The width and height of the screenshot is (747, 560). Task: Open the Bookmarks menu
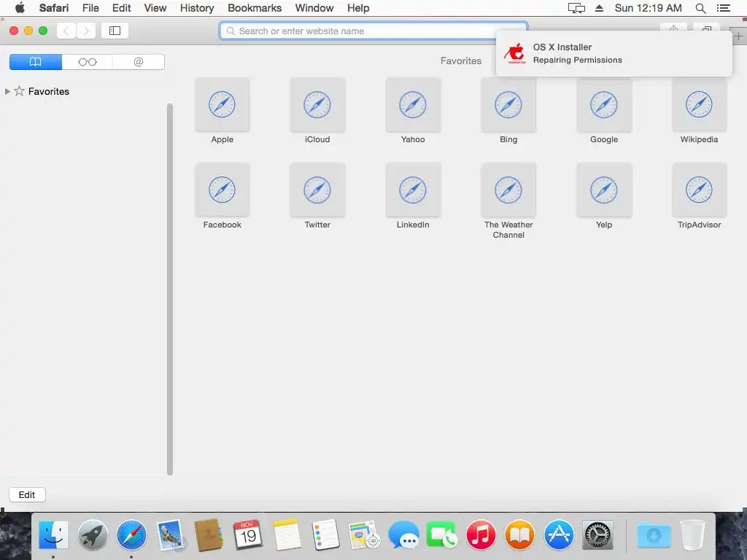[255, 8]
